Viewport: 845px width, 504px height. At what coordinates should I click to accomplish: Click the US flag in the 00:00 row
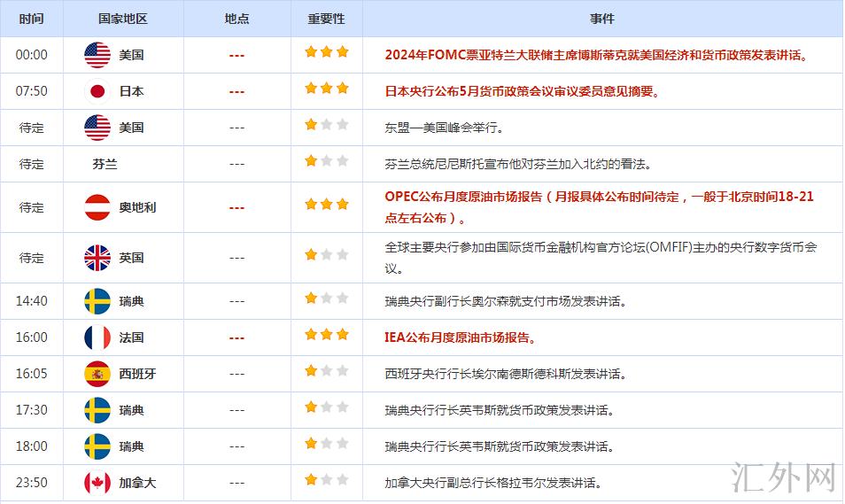(97, 55)
